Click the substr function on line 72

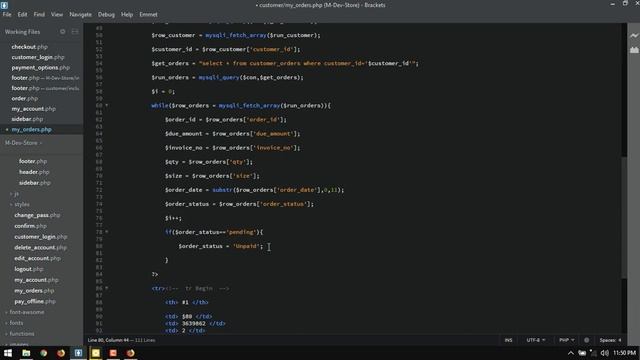coord(222,190)
